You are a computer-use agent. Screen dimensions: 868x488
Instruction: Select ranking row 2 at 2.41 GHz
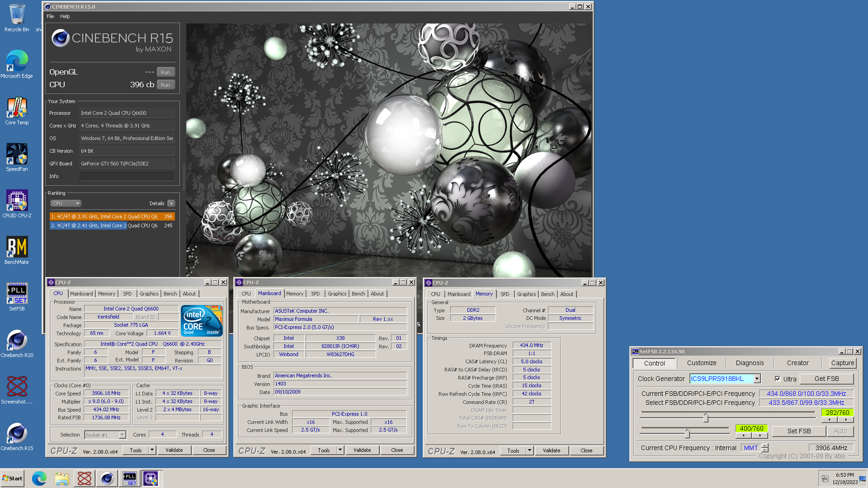112,225
